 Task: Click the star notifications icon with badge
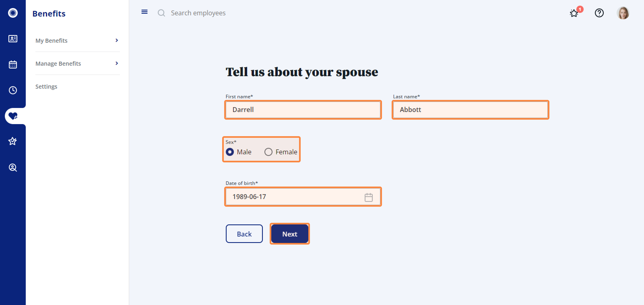tap(574, 13)
